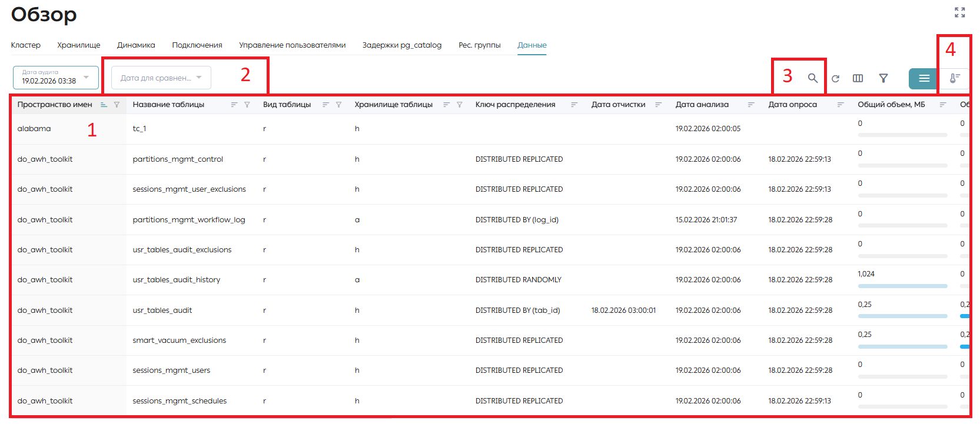Open the Управление пользователями tab
This screenshot has height=424, width=980.
click(x=293, y=45)
